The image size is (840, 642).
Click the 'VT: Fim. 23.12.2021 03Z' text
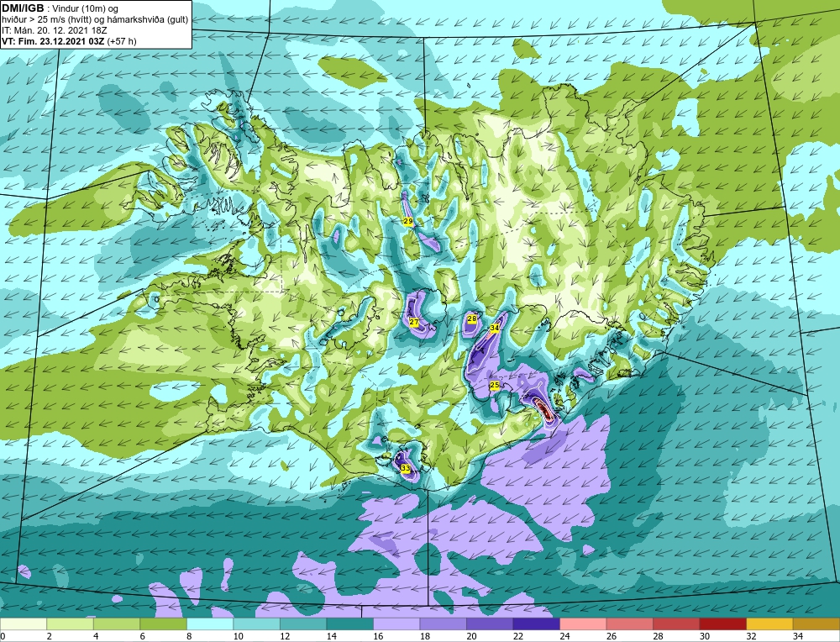54,41
